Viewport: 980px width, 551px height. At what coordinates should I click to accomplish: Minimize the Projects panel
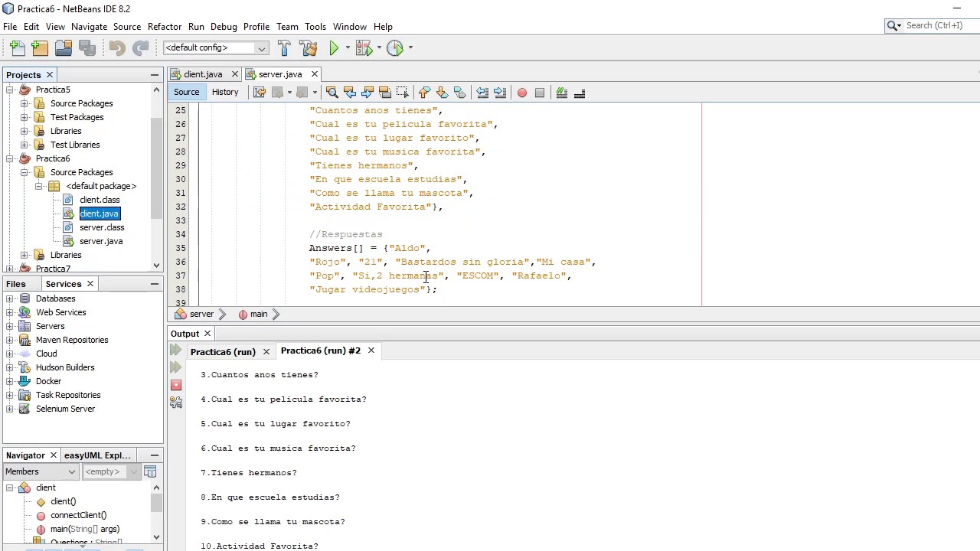(155, 75)
